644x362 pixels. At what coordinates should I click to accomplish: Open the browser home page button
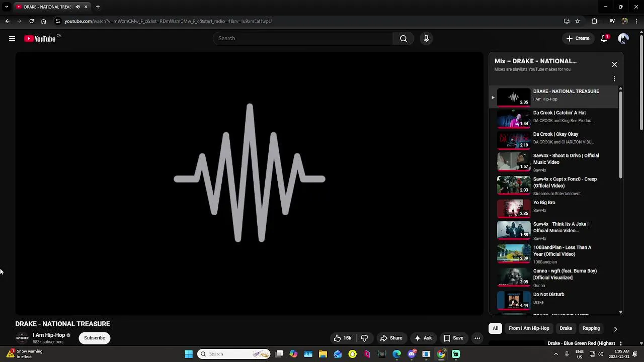[x=44, y=21]
